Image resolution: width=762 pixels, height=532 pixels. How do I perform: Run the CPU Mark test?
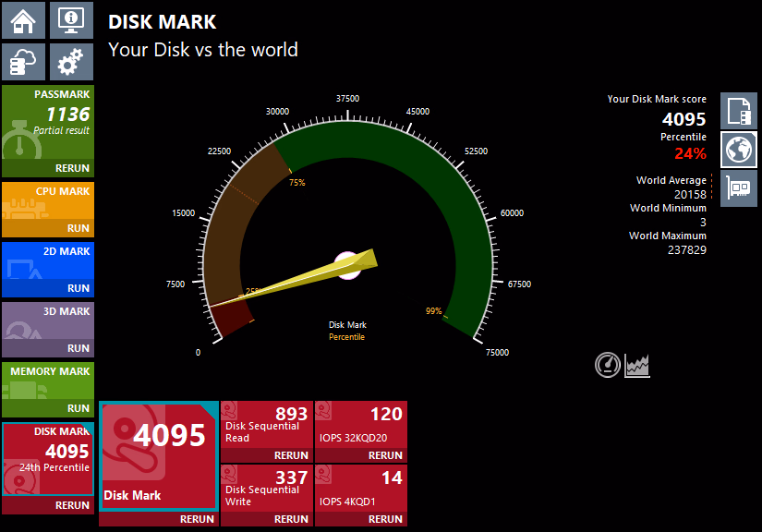point(78,228)
